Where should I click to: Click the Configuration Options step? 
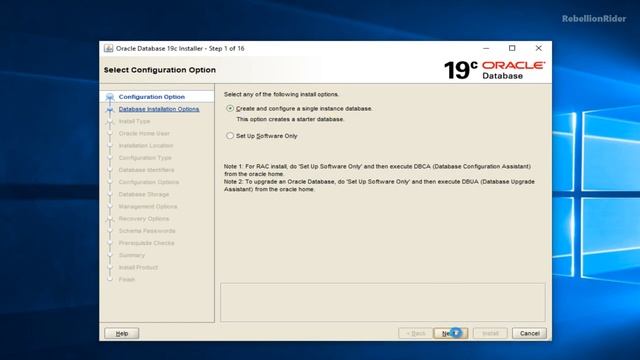point(149,182)
